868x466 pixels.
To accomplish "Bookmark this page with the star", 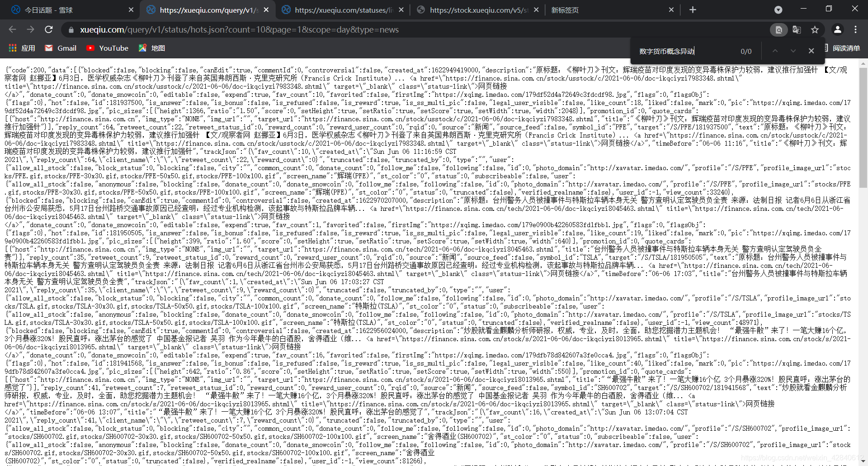I will pyautogui.click(x=815, y=30).
